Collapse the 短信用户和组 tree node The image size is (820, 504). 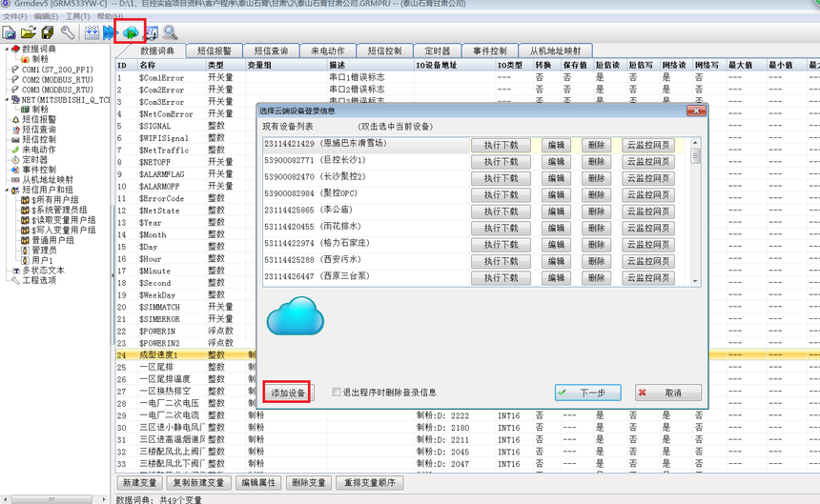pyautogui.click(x=7, y=190)
